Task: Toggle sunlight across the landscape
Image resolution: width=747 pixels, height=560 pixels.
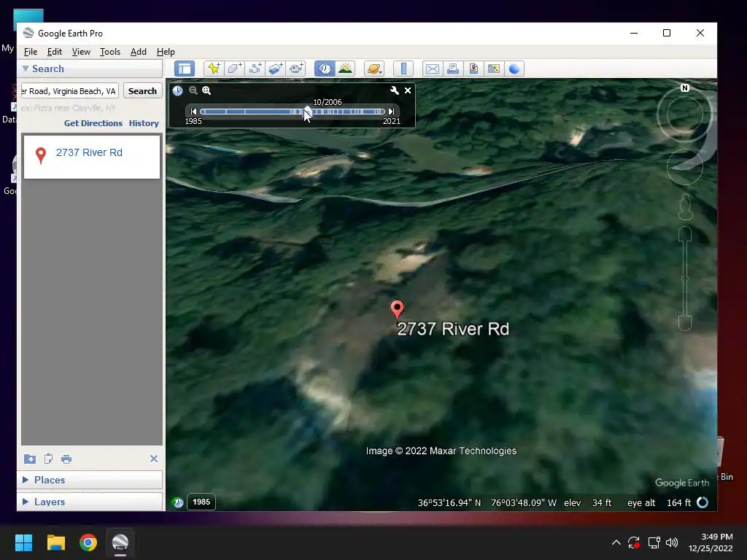Action: (x=345, y=69)
